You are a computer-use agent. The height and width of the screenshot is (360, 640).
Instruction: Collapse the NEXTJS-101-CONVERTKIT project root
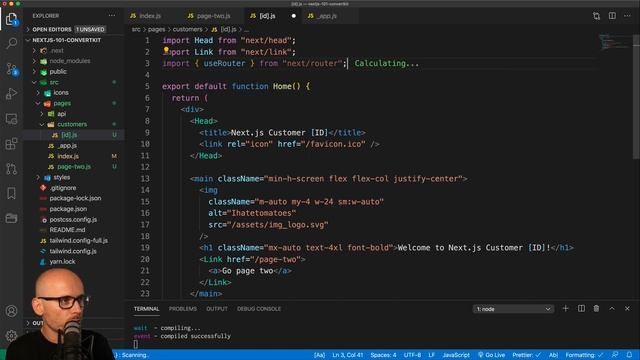(28, 40)
